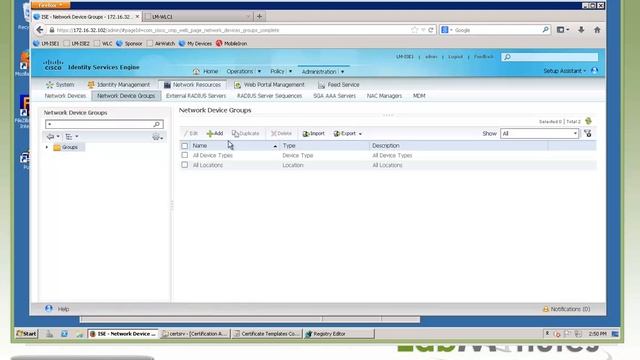This screenshot has height=360, width=640.
Task: Click the search icon in tree filter box
Action: 156,124
